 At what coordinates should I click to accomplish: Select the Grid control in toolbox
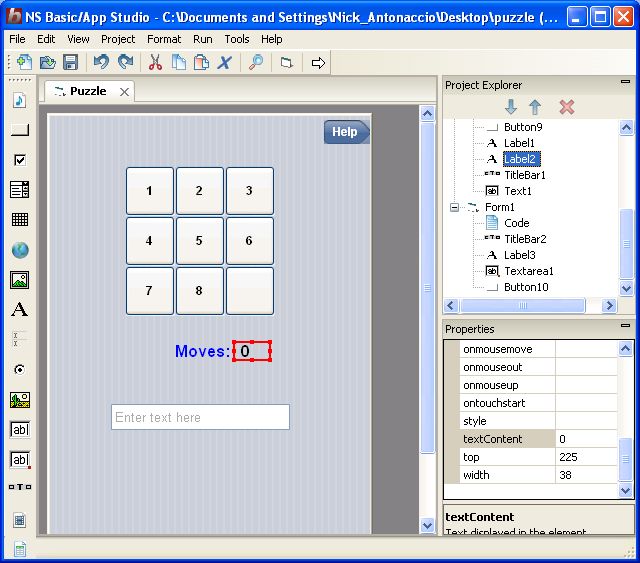20,220
